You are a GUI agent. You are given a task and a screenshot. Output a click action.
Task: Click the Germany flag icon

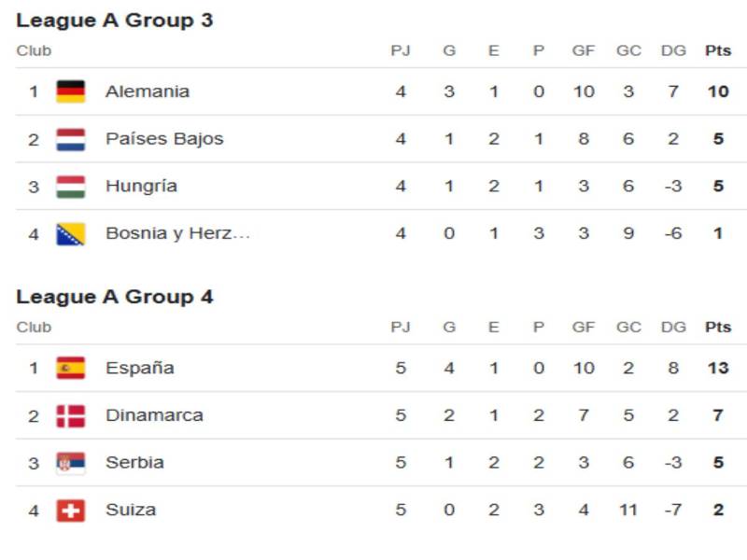(70, 91)
